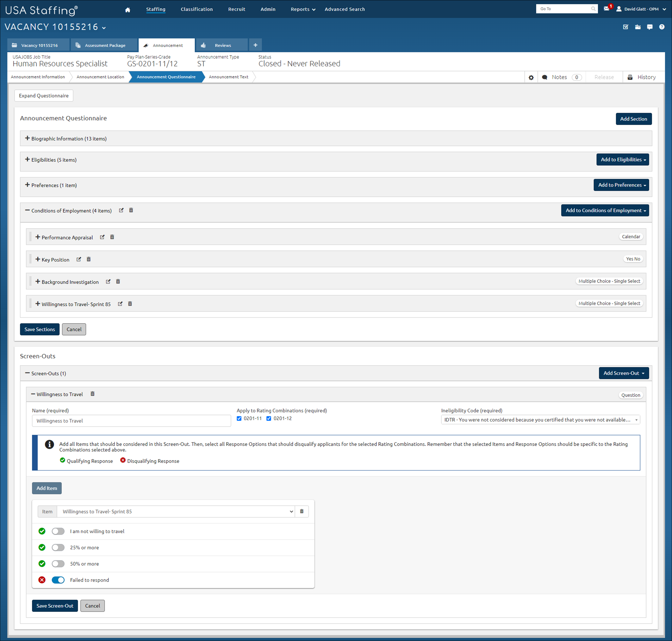Screen dimensions: 672x641
Task: Open the envelope icon in vacancy header
Action: pyautogui.click(x=638, y=27)
